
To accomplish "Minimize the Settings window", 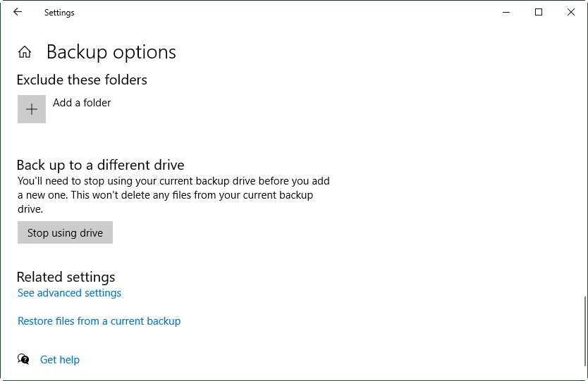I will point(506,12).
